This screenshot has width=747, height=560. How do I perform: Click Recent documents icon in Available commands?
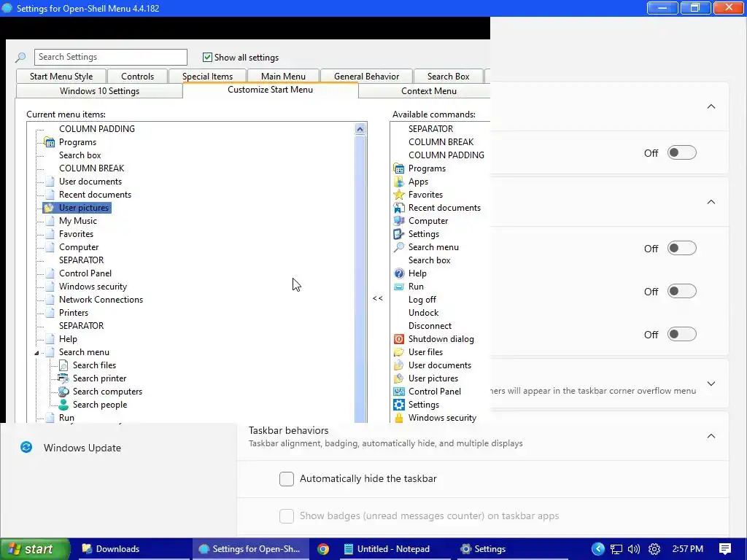pyautogui.click(x=399, y=208)
